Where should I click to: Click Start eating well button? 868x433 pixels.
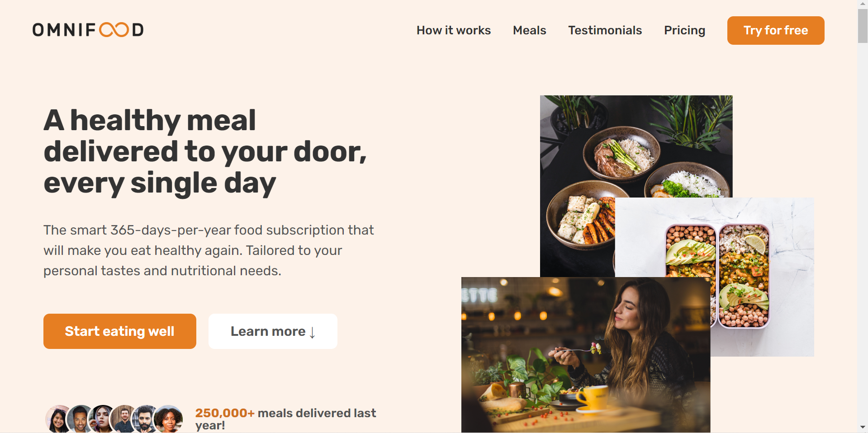(120, 331)
